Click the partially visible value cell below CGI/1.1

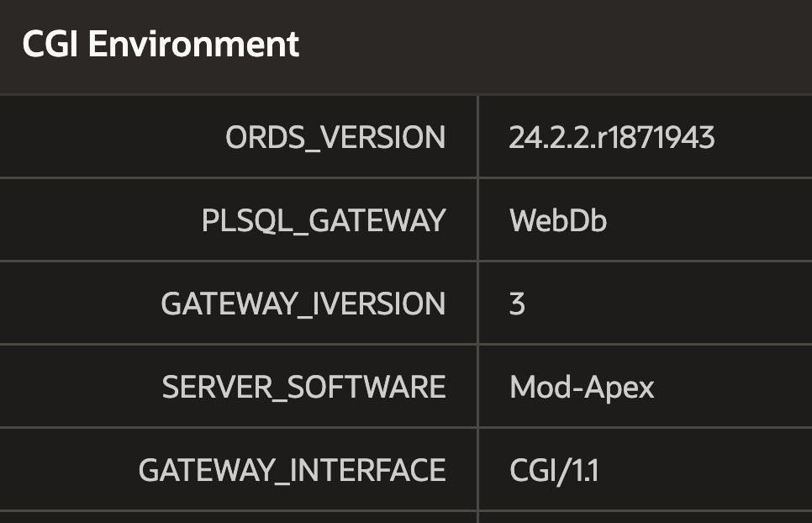pyautogui.click(x=646, y=518)
